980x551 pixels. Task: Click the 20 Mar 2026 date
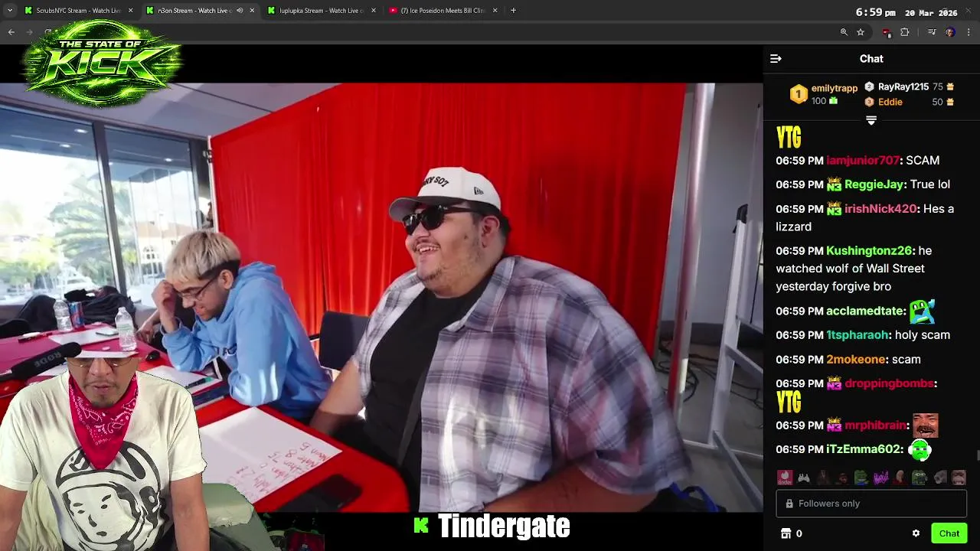tap(931, 12)
